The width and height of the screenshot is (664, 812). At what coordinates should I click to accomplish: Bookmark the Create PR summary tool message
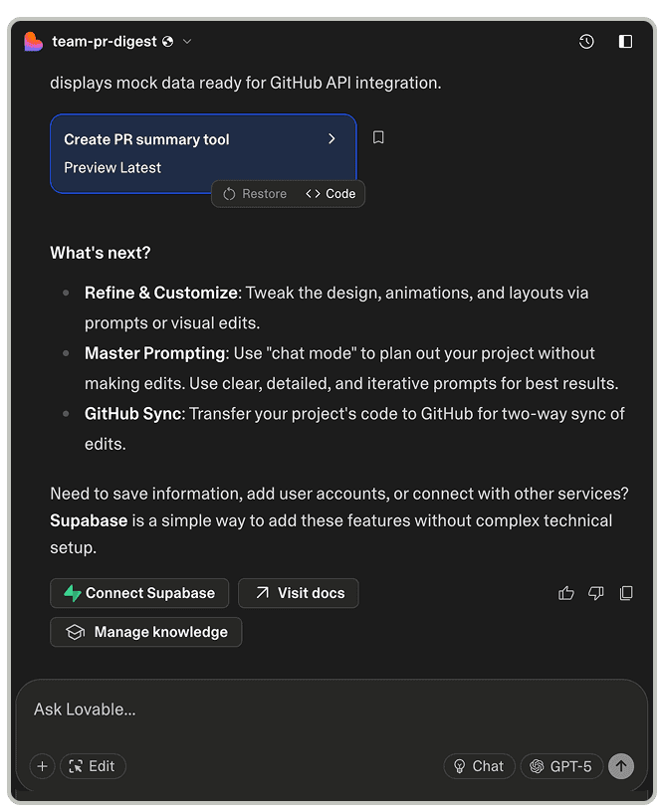(378, 138)
